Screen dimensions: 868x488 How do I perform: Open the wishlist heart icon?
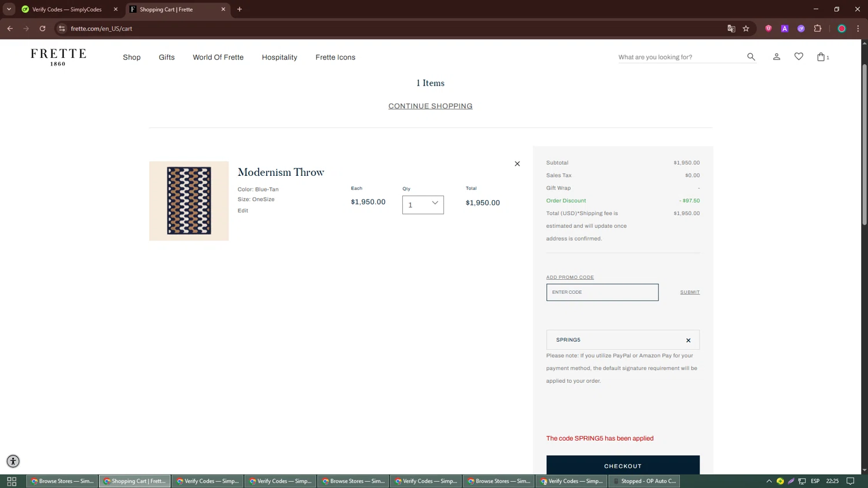pyautogui.click(x=799, y=57)
